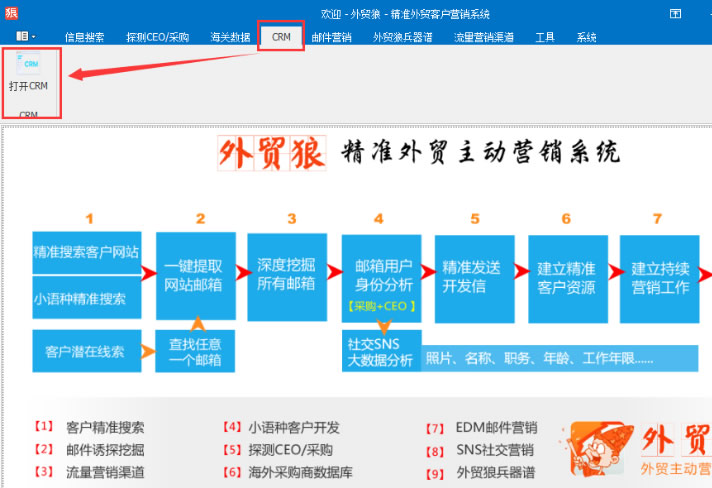Open the 工具 tab
The image size is (712, 488).
[545, 37]
